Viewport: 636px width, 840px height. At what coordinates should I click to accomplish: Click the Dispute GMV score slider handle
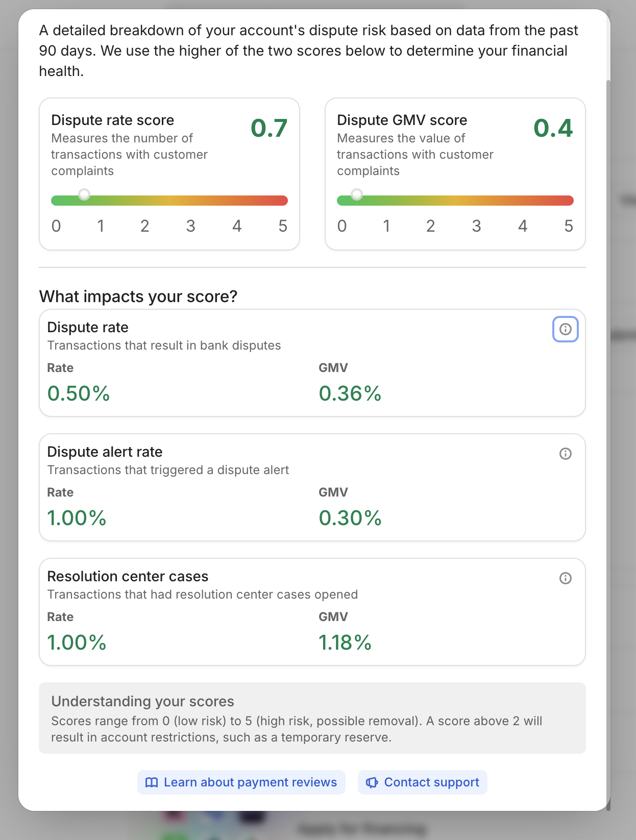pos(357,194)
